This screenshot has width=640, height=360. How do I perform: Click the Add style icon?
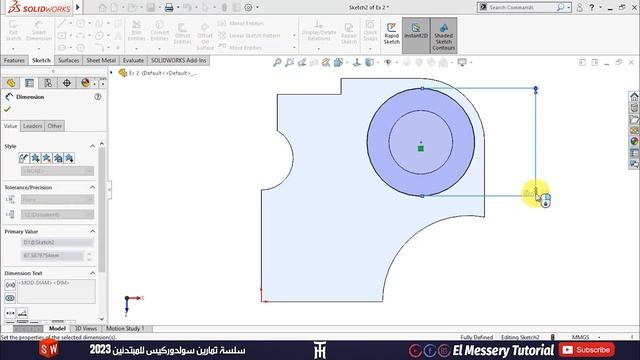coord(36,158)
